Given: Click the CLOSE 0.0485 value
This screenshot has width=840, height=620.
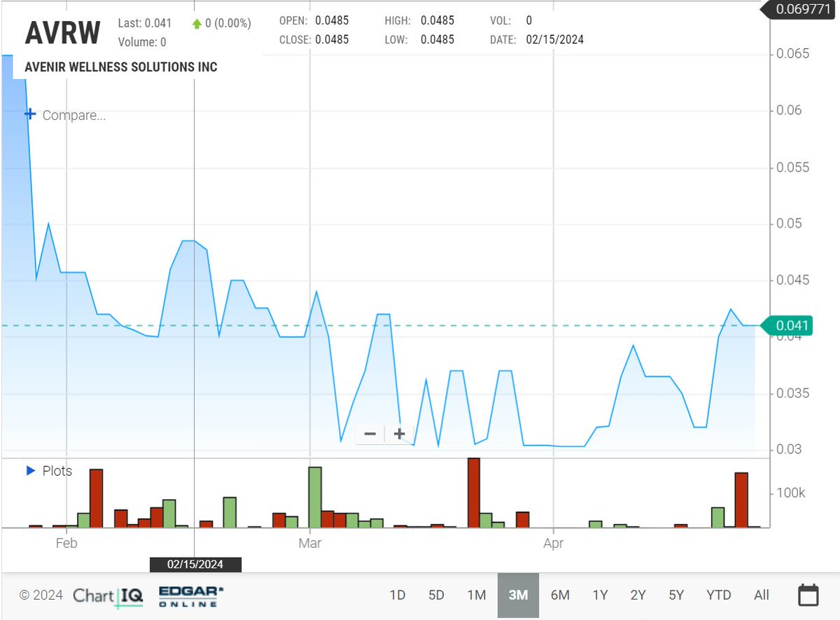Looking at the screenshot, I should click(x=332, y=40).
